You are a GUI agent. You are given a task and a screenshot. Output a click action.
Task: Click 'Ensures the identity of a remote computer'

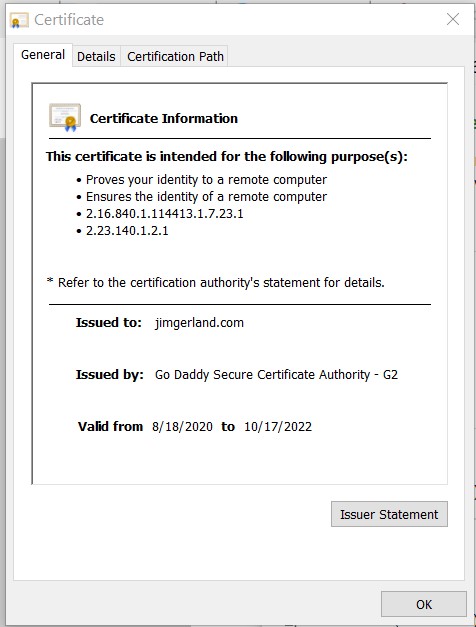(206, 197)
